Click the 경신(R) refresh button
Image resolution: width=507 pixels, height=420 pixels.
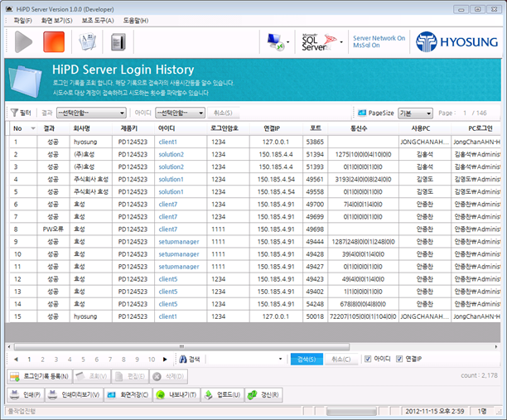(263, 395)
